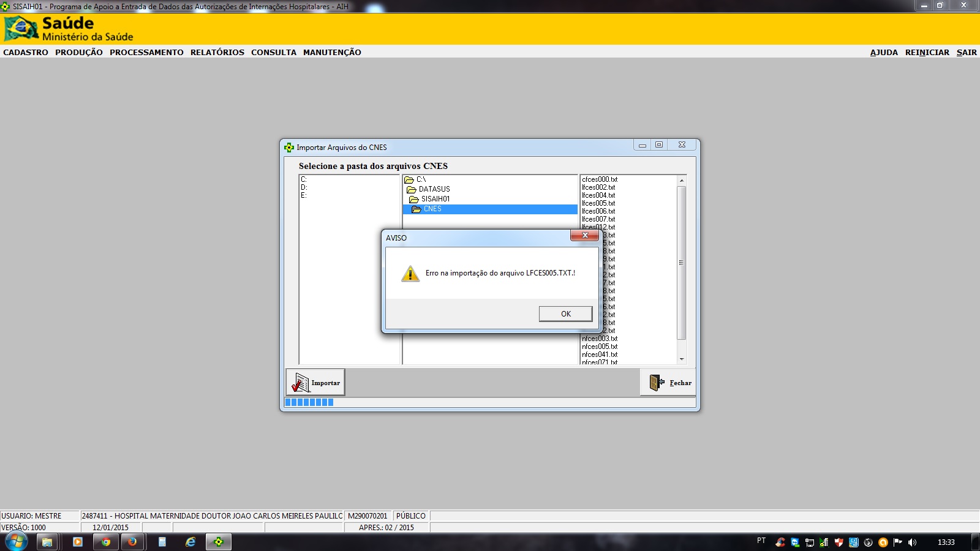Click the file list vertical scrollbar thumb
The width and height of the screenshot is (980, 551).
click(x=682, y=263)
